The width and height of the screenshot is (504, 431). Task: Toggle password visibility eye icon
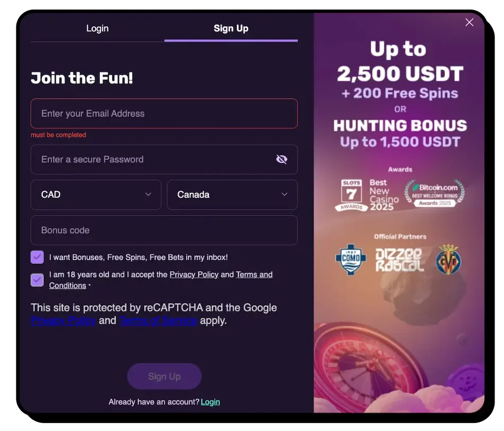(x=282, y=159)
